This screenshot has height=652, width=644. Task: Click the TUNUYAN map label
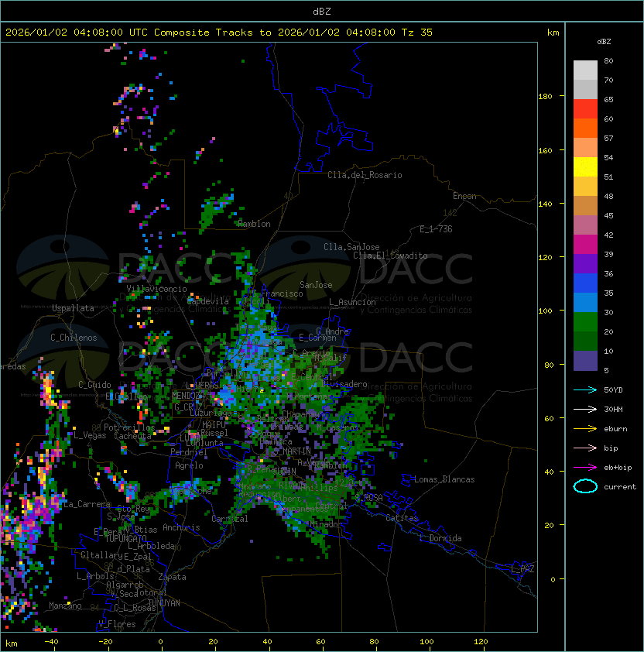tap(164, 603)
